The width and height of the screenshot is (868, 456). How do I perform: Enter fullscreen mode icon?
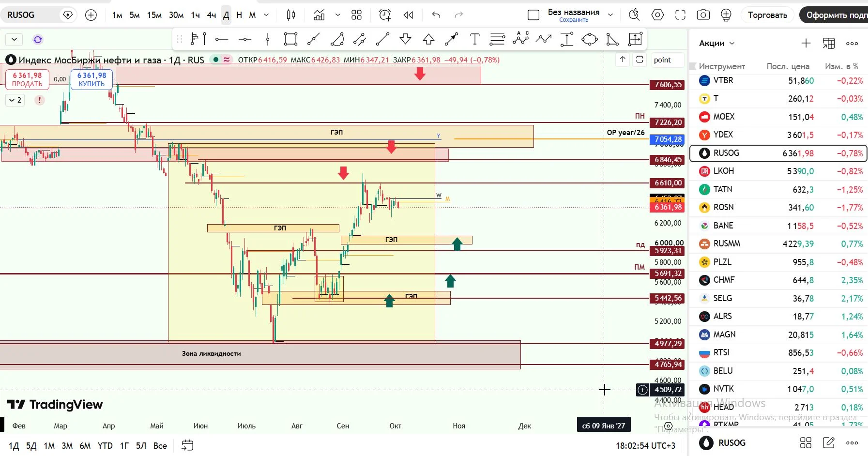pos(680,15)
